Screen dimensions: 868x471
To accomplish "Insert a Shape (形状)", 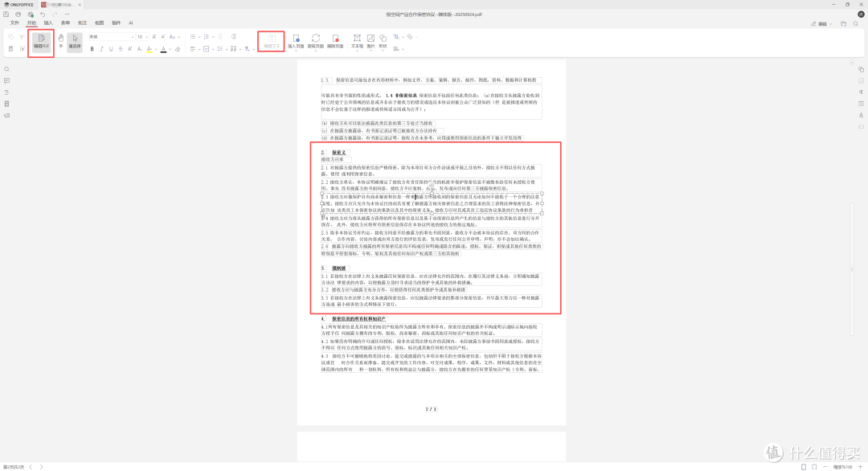I will click(x=383, y=42).
